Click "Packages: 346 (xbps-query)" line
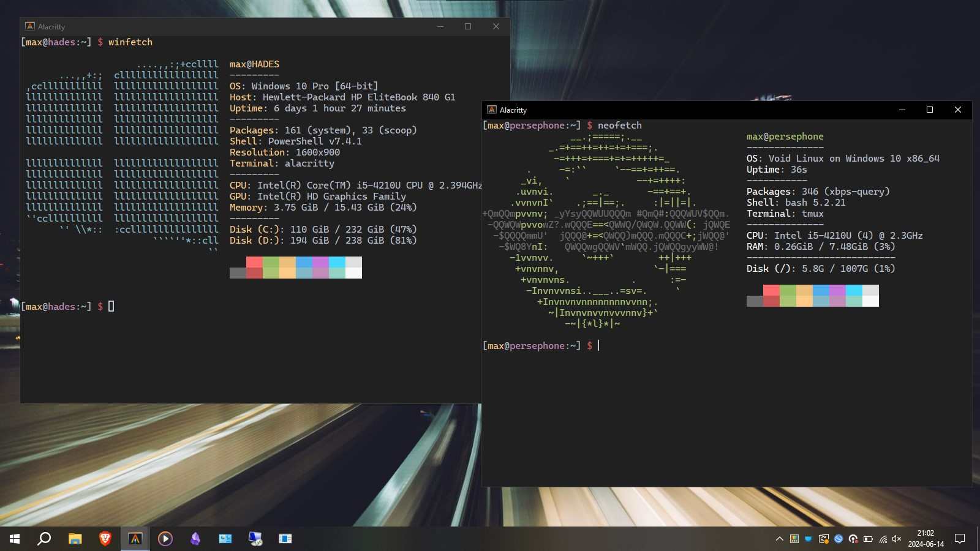This screenshot has height=551, width=980. [818, 192]
